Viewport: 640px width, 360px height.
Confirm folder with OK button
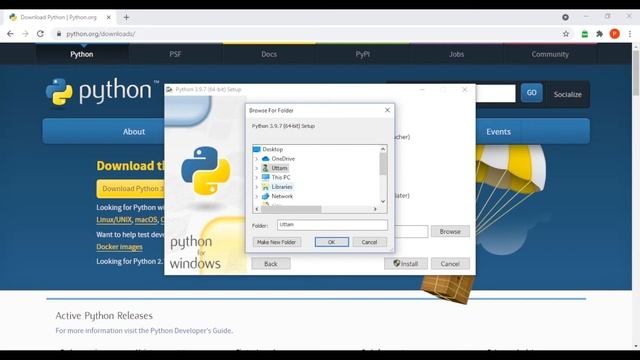[331, 242]
